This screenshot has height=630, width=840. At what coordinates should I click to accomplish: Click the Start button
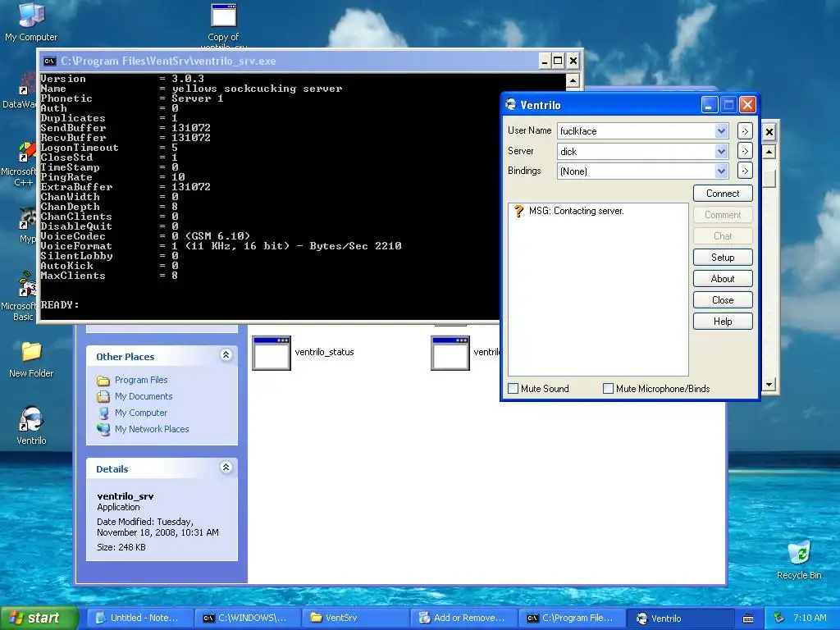coord(39,618)
